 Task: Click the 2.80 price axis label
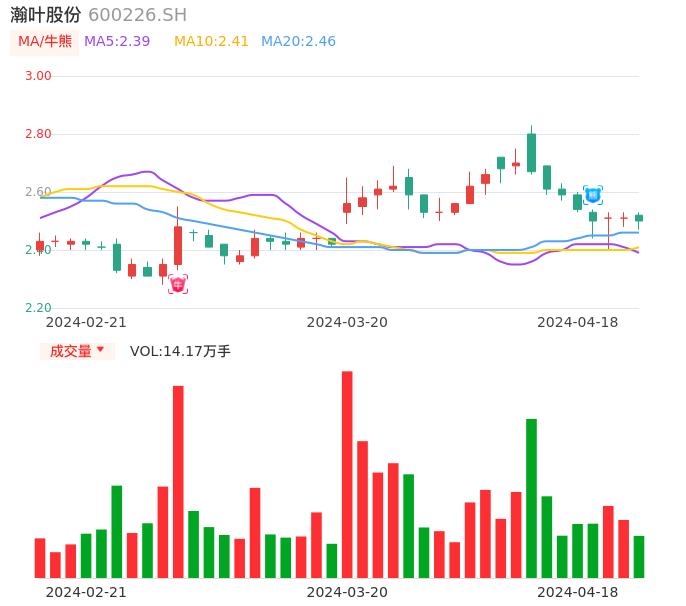pos(38,134)
